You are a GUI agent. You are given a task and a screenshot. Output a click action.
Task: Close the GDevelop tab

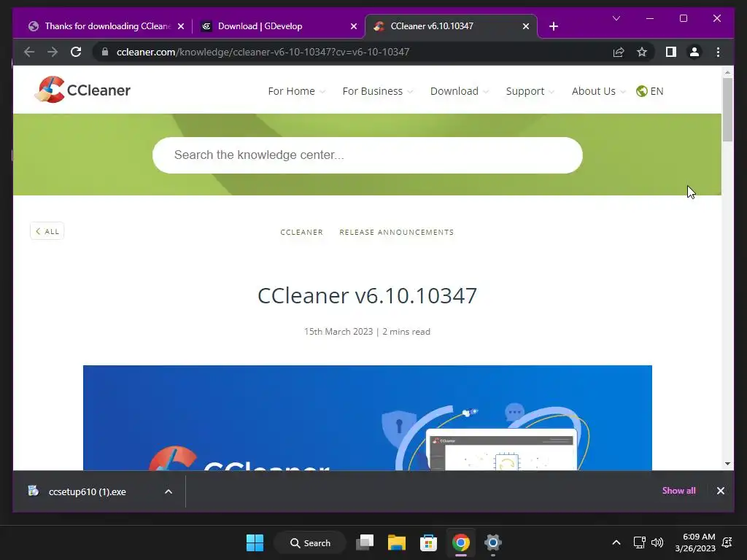pos(354,26)
